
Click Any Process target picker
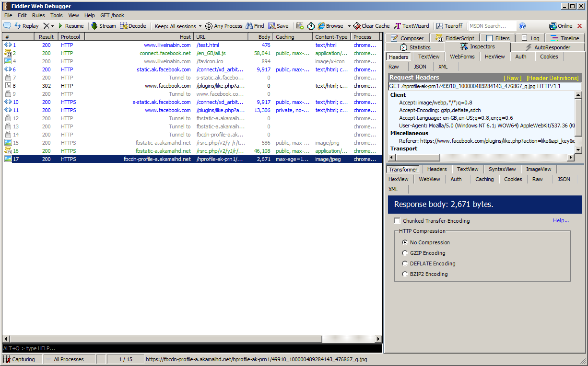[x=224, y=26]
